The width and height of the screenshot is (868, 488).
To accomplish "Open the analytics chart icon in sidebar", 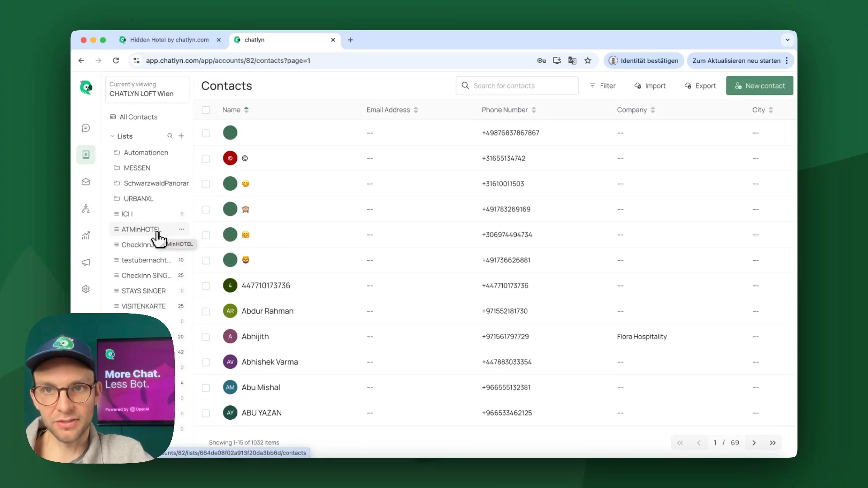I will coord(86,235).
